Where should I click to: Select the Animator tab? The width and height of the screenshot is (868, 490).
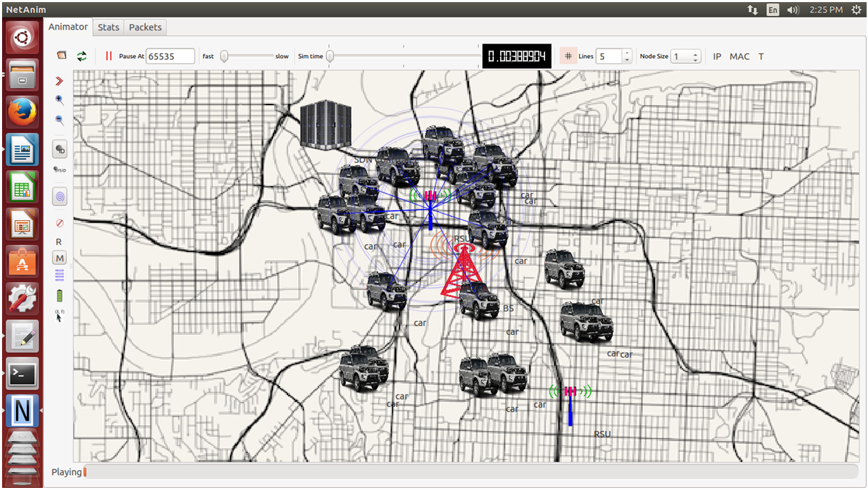(68, 26)
